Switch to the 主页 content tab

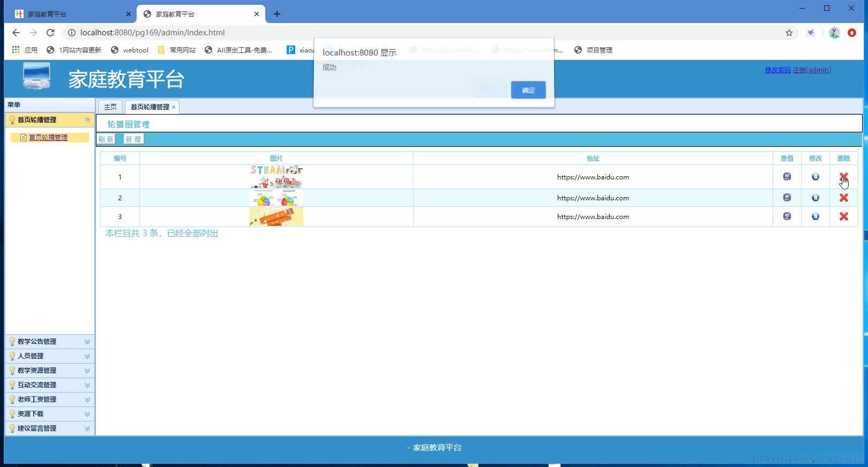coord(110,107)
